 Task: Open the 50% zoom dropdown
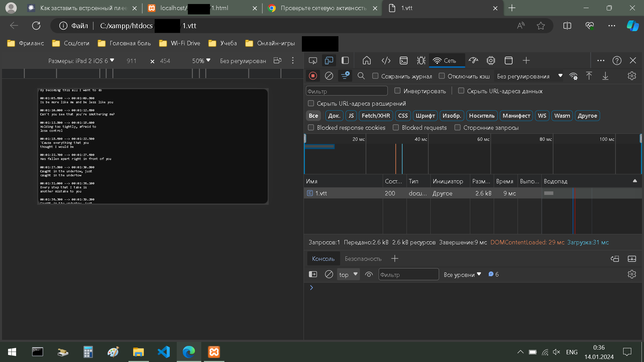(x=201, y=61)
